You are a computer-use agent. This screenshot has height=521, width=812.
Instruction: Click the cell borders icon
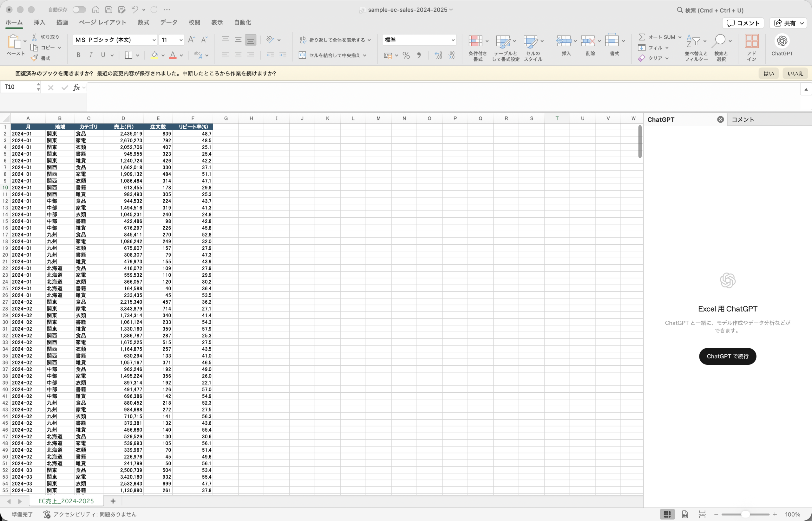(x=128, y=55)
